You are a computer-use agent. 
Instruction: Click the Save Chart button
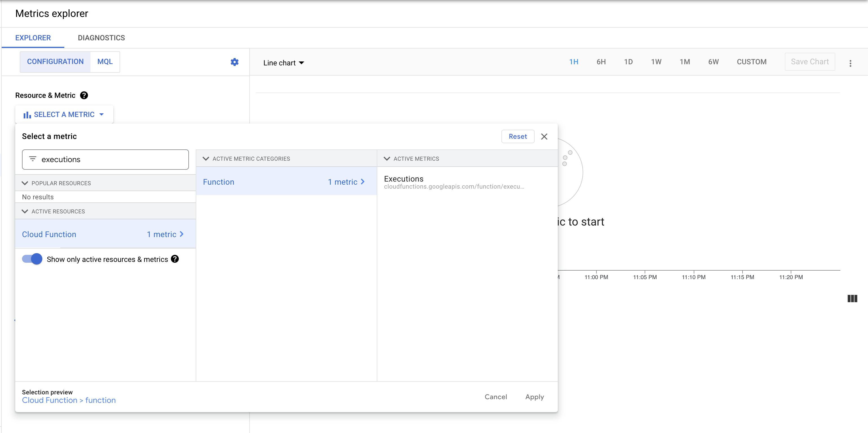pyautogui.click(x=810, y=62)
